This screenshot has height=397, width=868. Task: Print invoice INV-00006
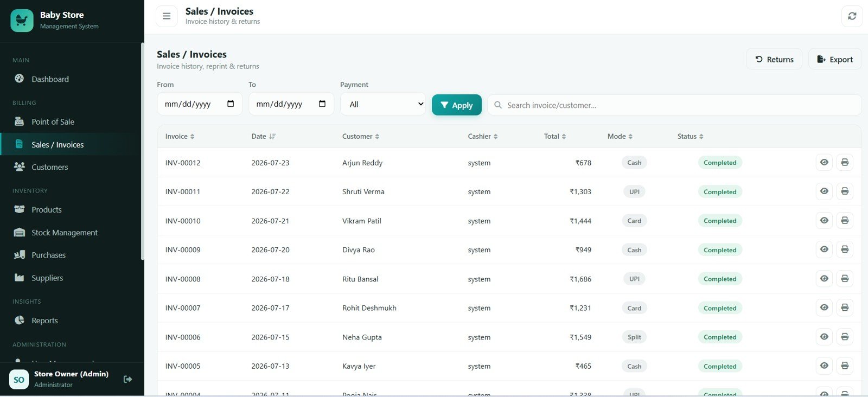(845, 337)
